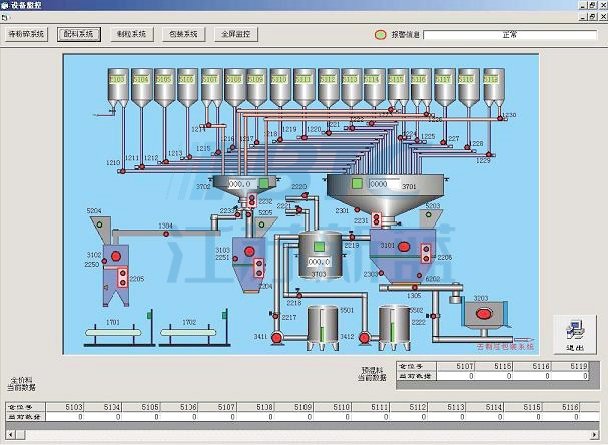Toggle green status square on scale 3702
Image resolution: width=608 pixels, height=445 pixels.
[x=264, y=184]
